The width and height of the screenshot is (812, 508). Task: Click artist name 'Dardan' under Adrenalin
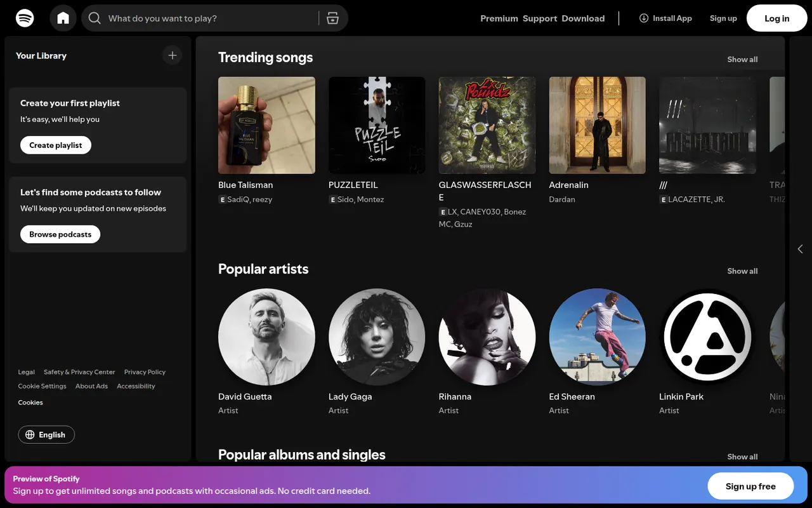point(562,199)
